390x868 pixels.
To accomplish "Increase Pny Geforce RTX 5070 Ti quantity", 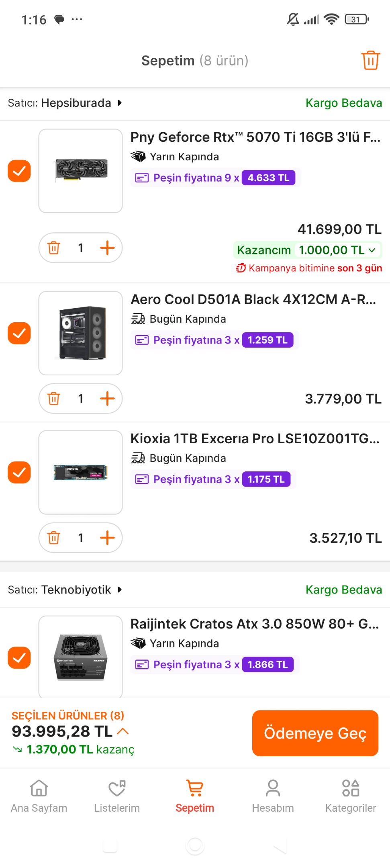I will coord(107,248).
